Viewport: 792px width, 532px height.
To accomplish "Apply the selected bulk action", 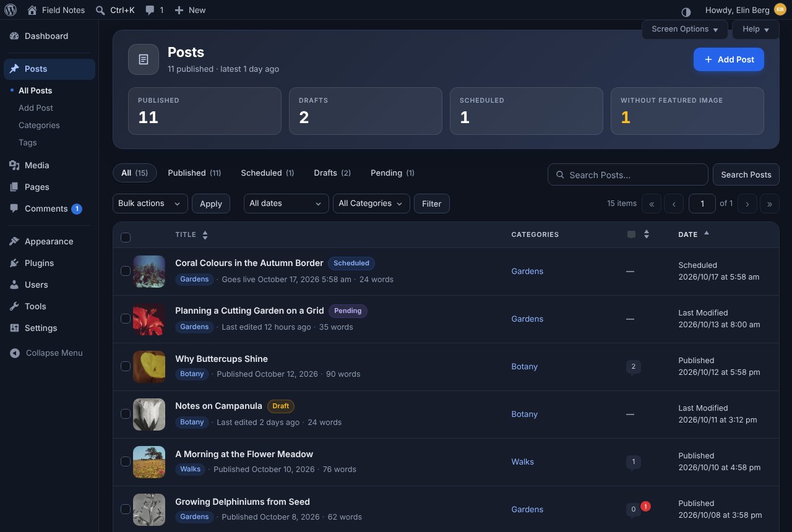I will tap(211, 204).
